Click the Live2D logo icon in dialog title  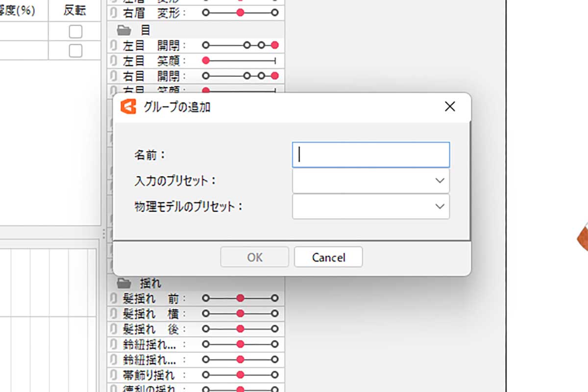coord(128,106)
